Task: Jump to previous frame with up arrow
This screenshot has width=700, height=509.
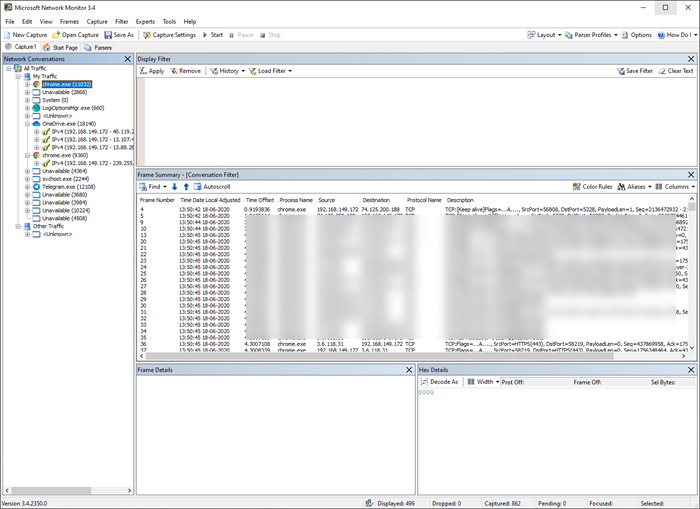Action: click(x=186, y=186)
